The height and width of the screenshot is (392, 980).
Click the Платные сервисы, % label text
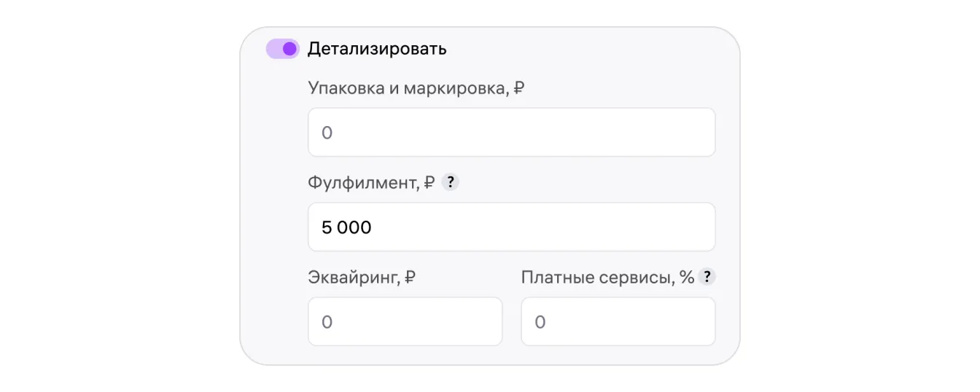(607, 278)
